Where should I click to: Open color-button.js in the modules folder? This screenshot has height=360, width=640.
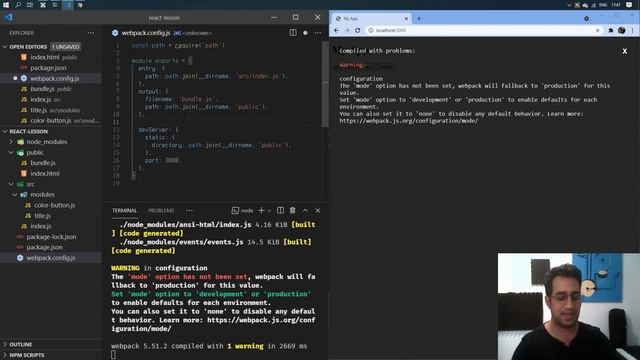[x=55, y=205]
